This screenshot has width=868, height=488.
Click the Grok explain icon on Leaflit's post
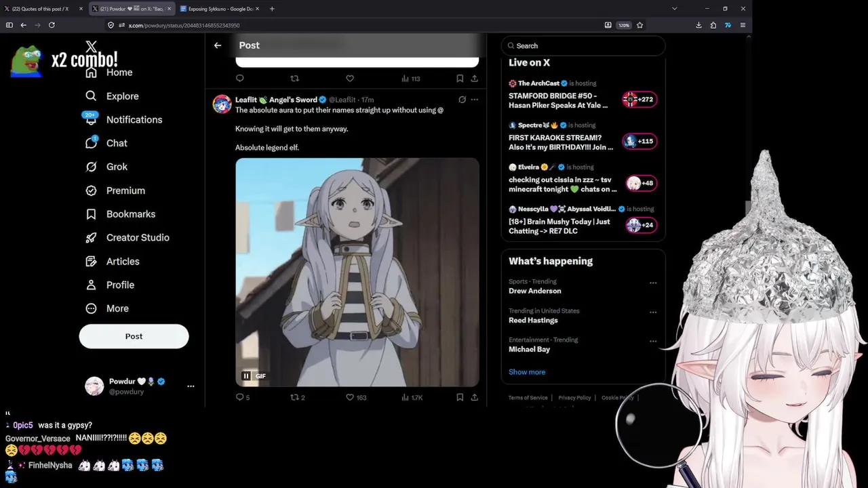[x=462, y=100]
